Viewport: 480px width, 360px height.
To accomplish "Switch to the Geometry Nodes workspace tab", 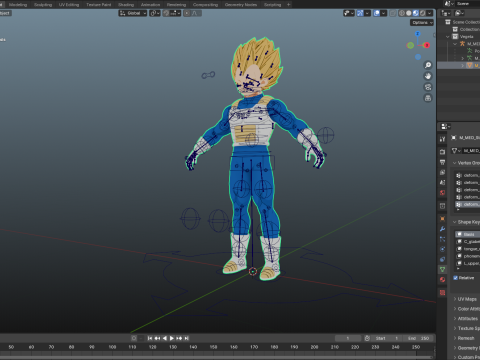I will (241, 5).
